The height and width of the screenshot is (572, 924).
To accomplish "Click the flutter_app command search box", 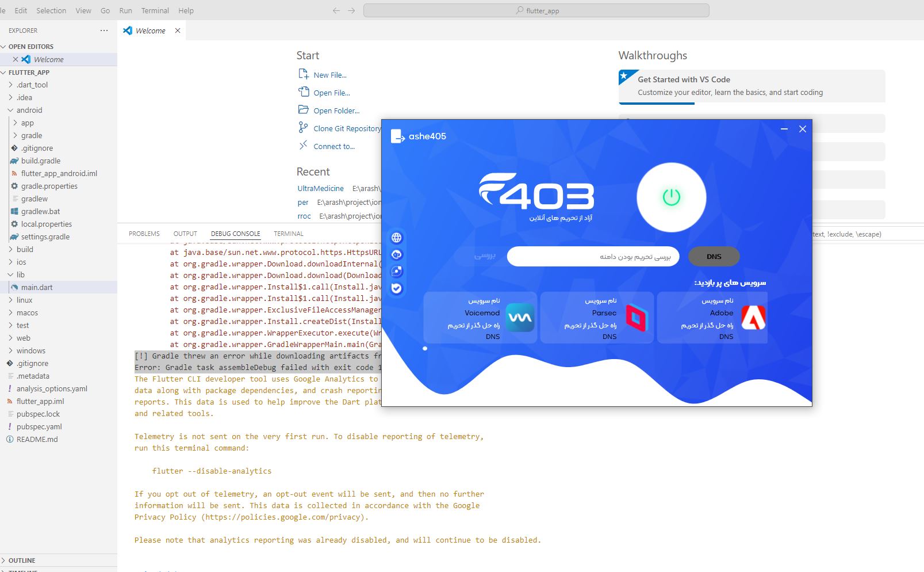I will point(536,10).
